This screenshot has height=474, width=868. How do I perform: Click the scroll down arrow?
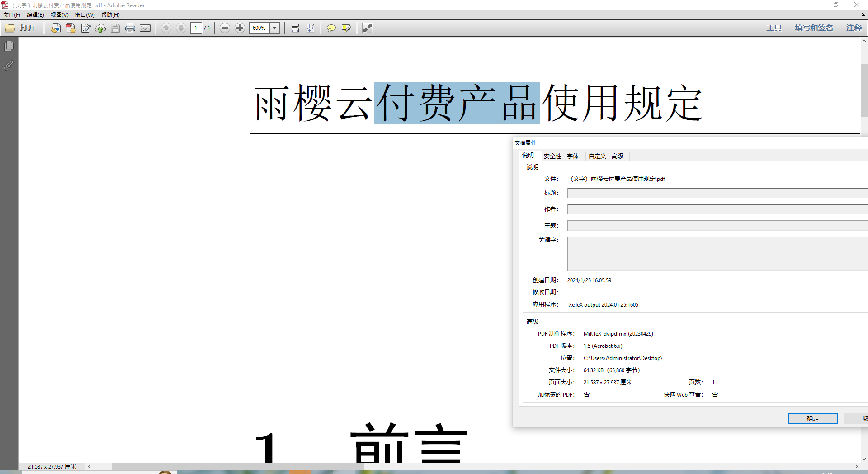point(864,459)
